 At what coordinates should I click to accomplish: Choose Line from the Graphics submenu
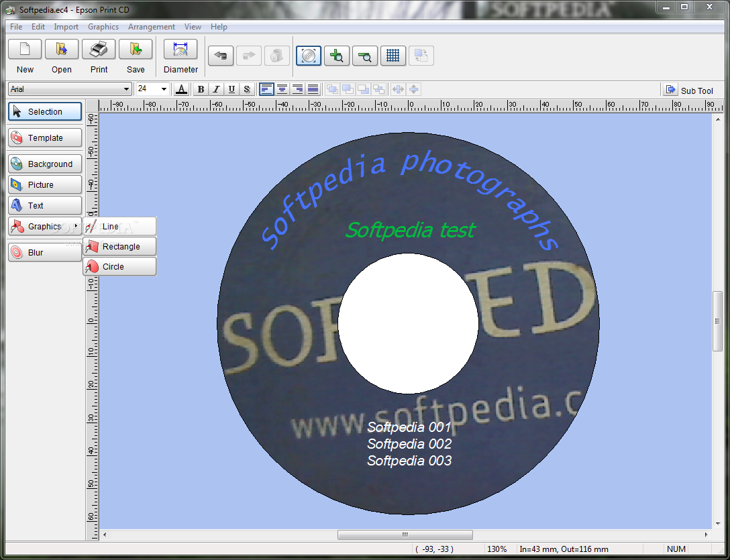point(119,226)
